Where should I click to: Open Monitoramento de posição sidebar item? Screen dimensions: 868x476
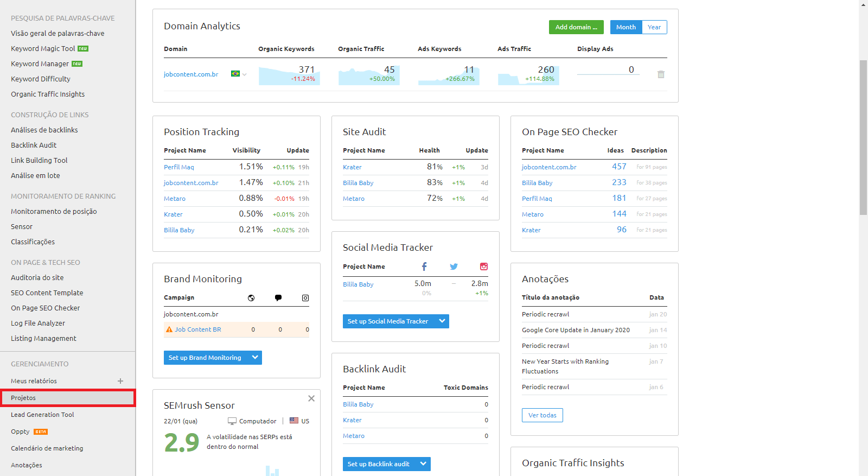[x=54, y=212]
